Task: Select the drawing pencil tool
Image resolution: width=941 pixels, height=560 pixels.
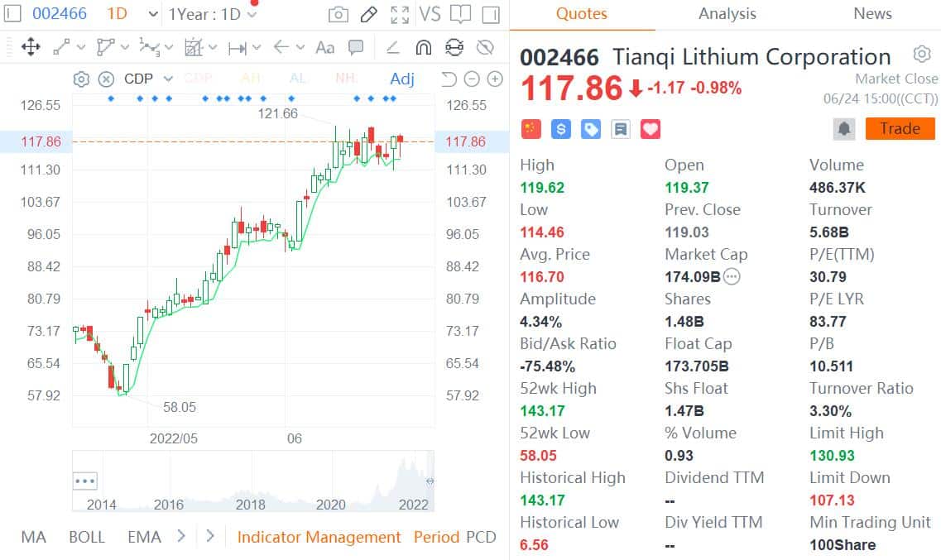Action: [367, 14]
